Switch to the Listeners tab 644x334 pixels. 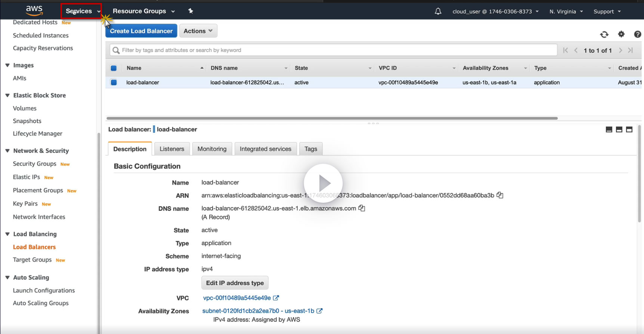click(172, 149)
